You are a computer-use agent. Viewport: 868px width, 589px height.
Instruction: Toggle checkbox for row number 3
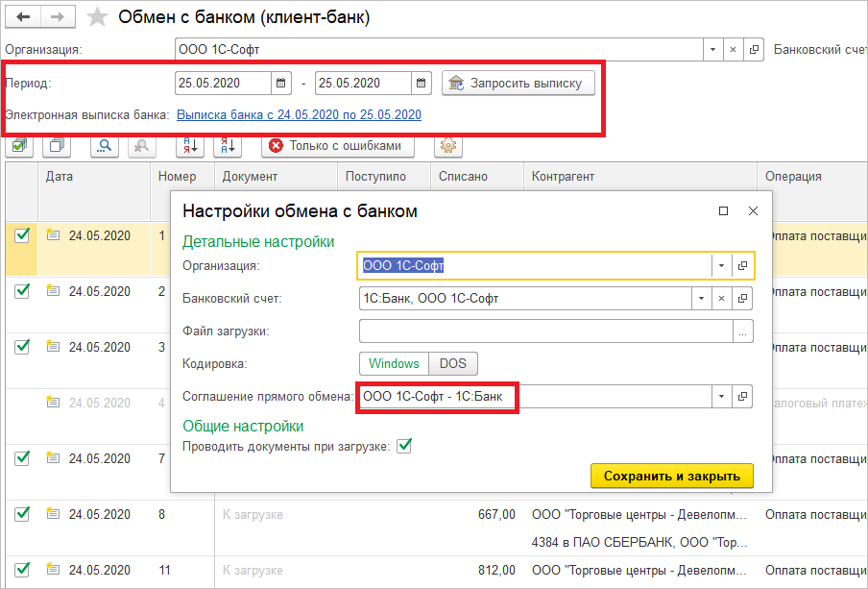[21, 346]
